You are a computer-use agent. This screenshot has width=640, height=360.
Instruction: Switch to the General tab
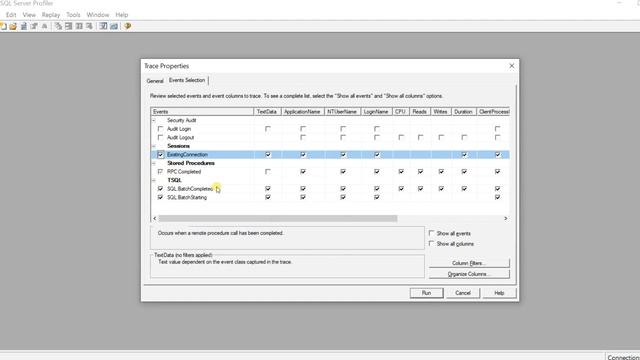pos(155,81)
